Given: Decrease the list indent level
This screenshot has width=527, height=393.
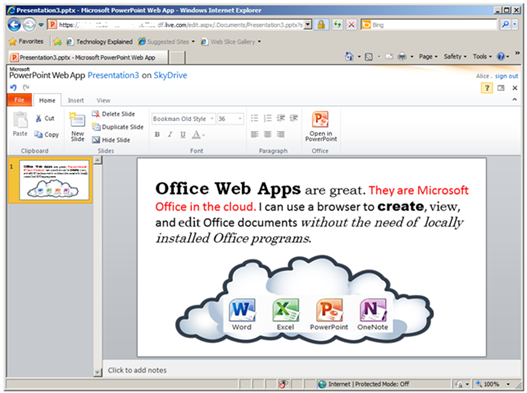Looking at the screenshot, I should tap(281, 118).
